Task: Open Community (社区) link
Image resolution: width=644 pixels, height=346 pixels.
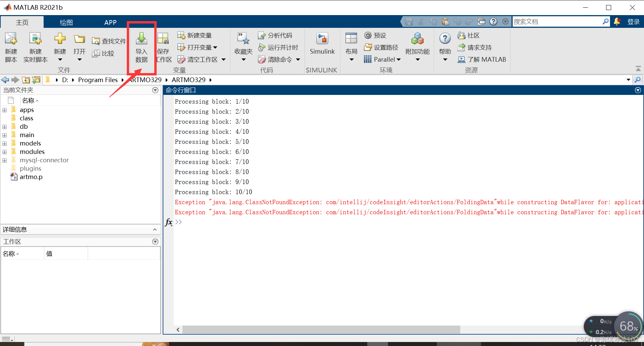Action: (x=469, y=35)
